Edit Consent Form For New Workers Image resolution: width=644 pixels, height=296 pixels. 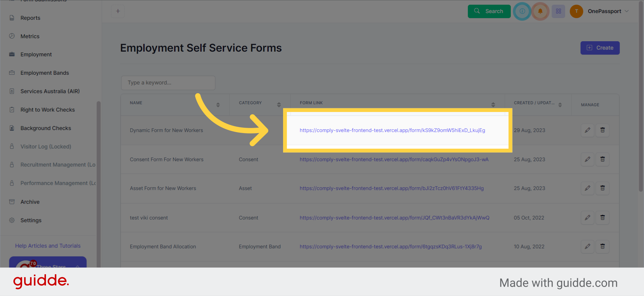[587, 159]
